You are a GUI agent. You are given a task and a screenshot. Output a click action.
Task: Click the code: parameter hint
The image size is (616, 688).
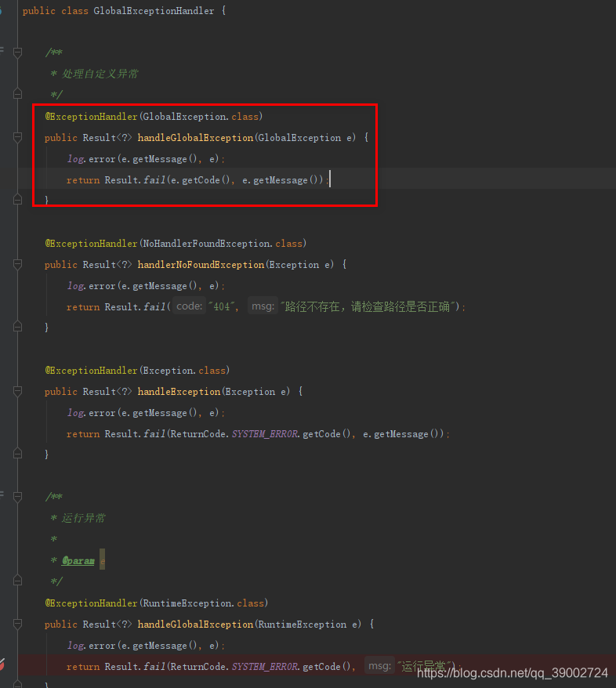pyautogui.click(x=189, y=306)
